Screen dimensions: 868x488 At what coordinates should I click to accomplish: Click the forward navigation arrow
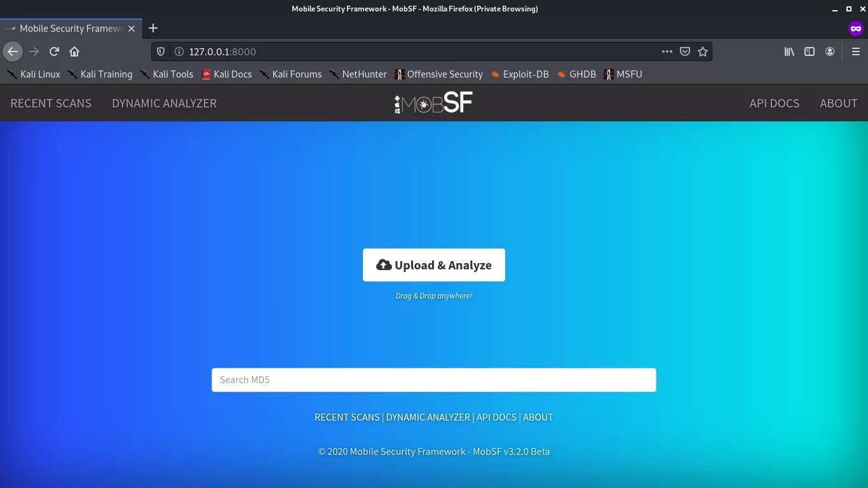tap(34, 51)
